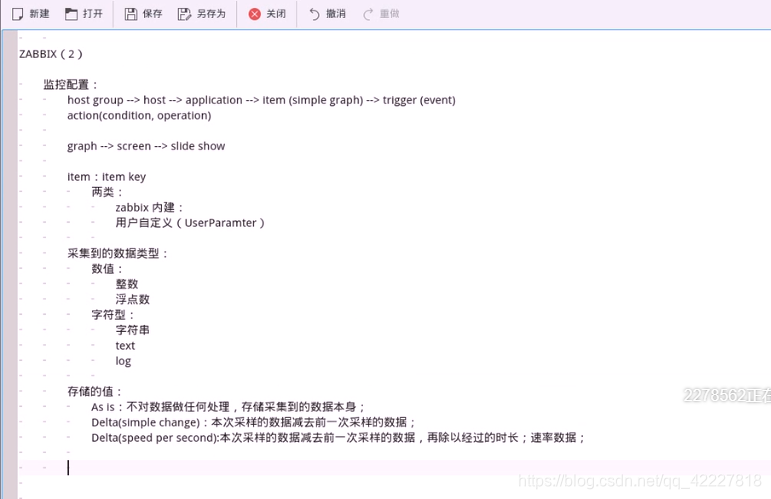Click the heading line 'ZABBIX ( 2 )'

51,54
